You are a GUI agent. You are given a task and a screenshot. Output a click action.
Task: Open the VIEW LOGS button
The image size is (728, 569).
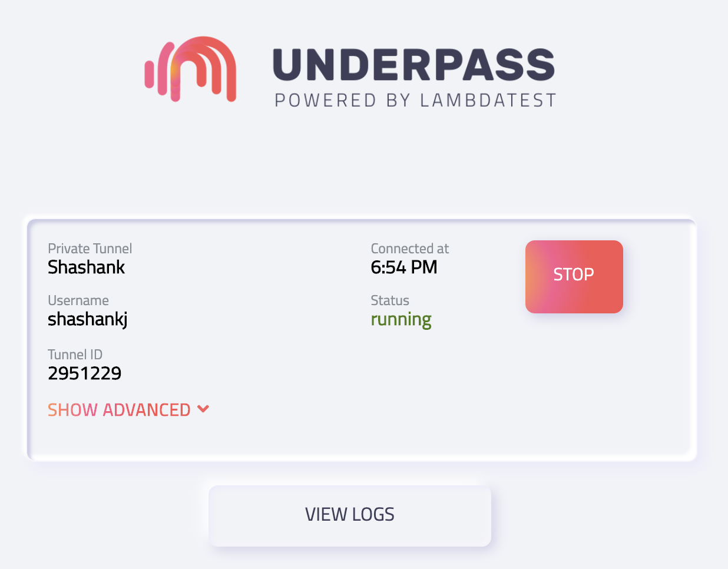pyautogui.click(x=350, y=515)
